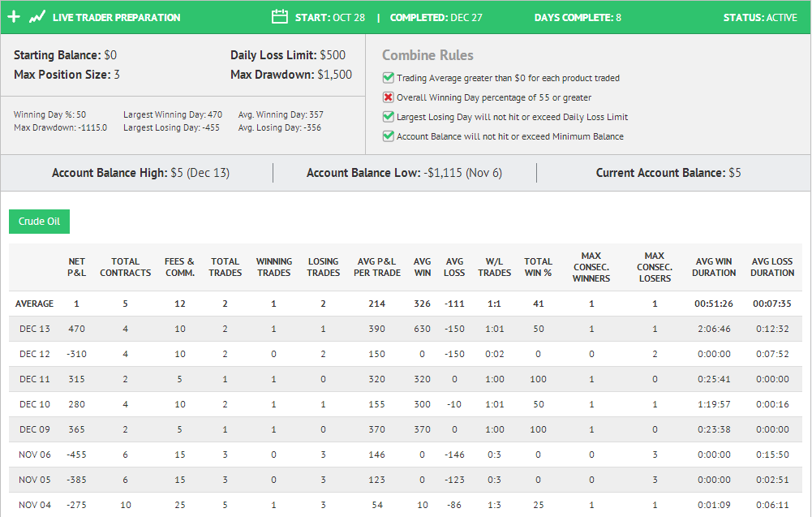Click the Largest Losing Day rule checkmark
Screen dimensions: 812x517
tap(389, 117)
